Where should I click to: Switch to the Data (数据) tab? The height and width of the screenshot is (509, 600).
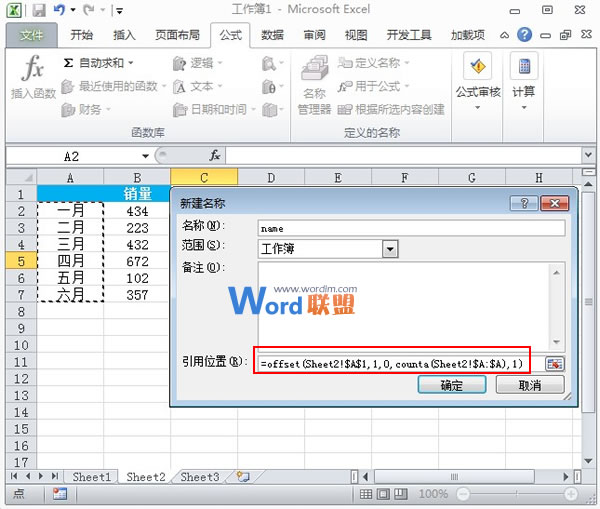coord(272,35)
